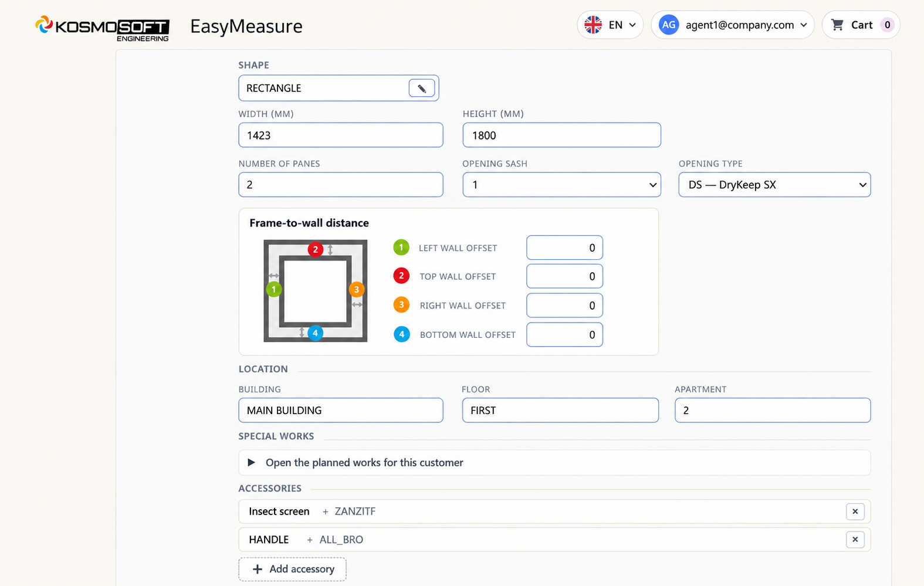Click the Bottom Wall Offset input
The height and width of the screenshot is (586, 924).
564,334
